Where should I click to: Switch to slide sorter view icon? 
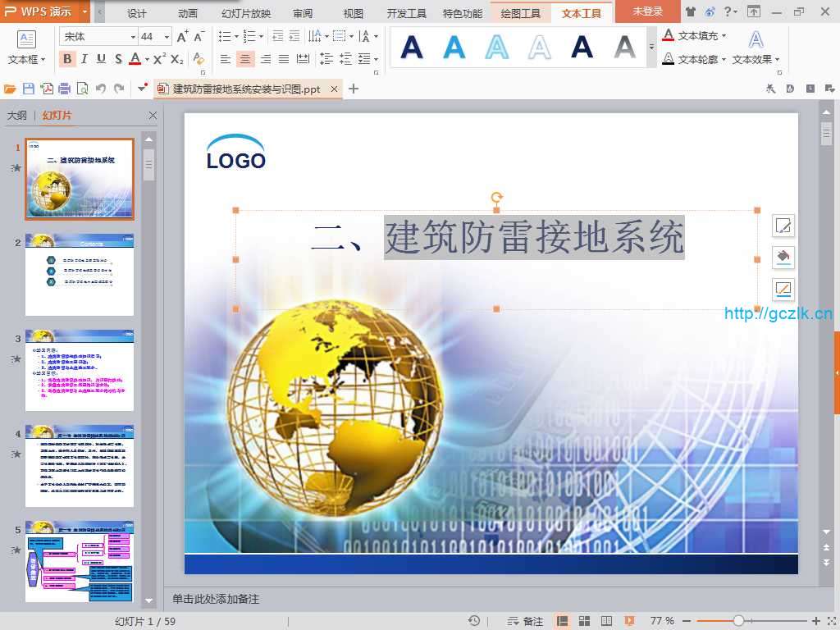(x=585, y=621)
